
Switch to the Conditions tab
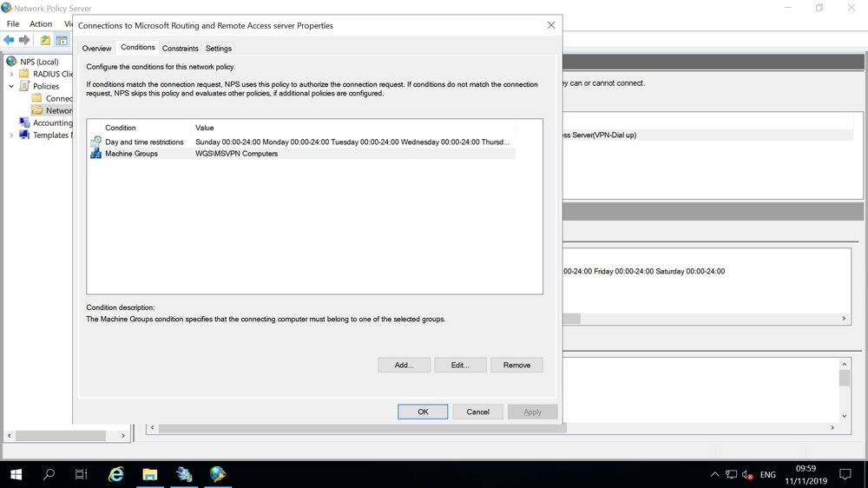pyautogui.click(x=137, y=47)
